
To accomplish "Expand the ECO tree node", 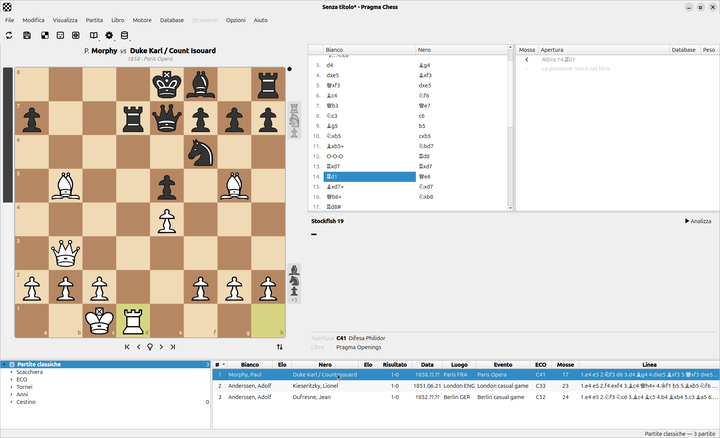I will coord(11,380).
